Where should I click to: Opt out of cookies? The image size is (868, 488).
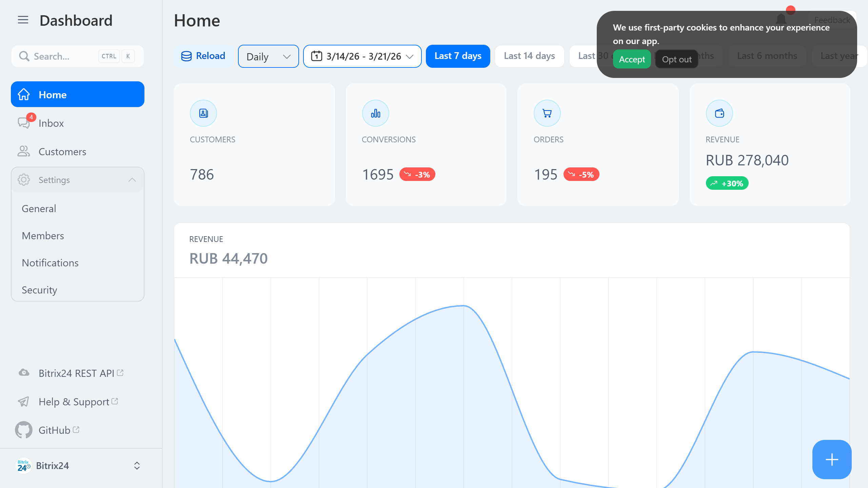click(676, 59)
